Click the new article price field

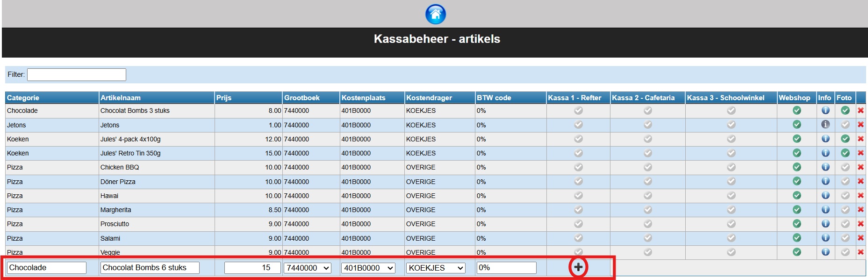252,268
